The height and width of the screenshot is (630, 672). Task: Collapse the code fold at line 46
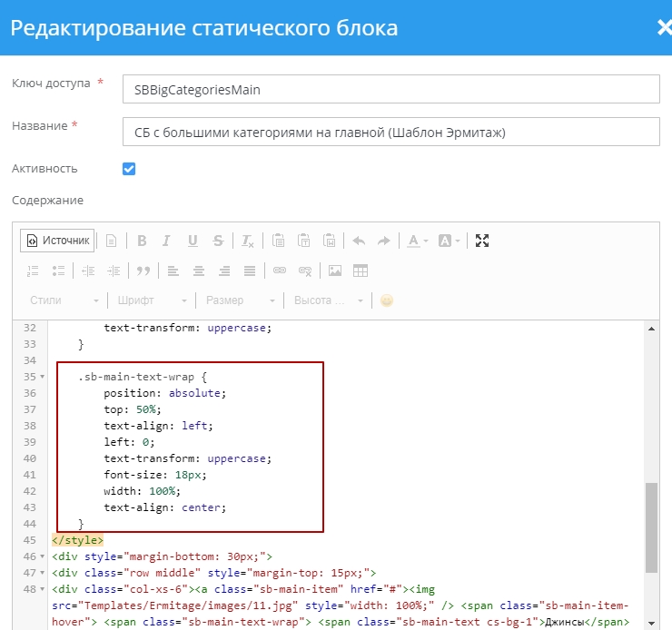coord(44,556)
